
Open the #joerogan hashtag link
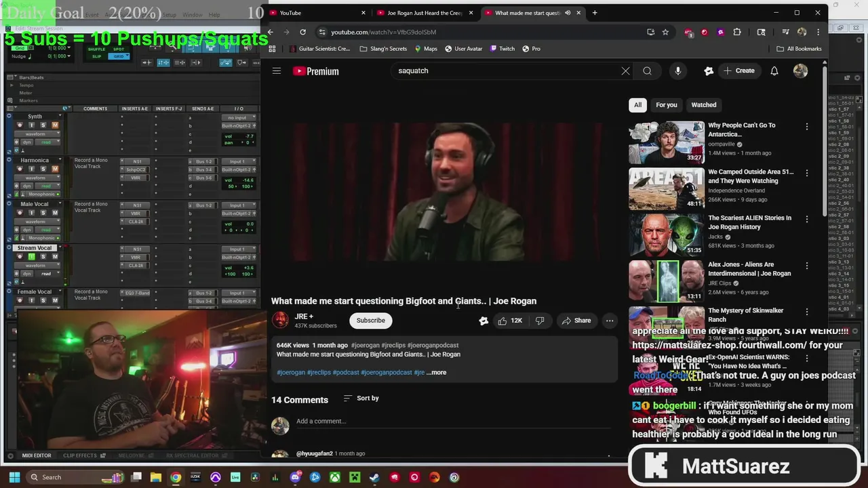291,372
